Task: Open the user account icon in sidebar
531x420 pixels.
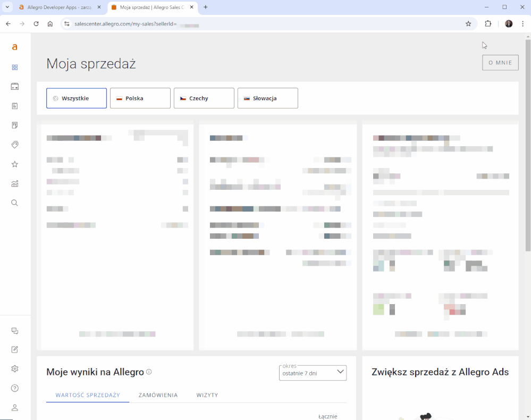Action: coord(14,408)
